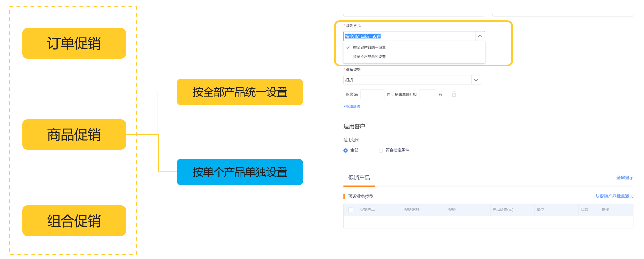Viewport: 644px width, 259px height.
Task: Click the 状态 column header
Action: [x=584, y=210]
